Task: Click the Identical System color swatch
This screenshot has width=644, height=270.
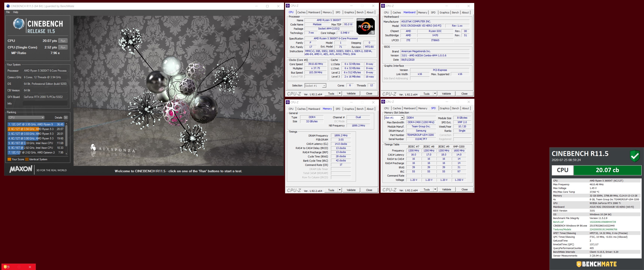Action: [x=27, y=159]
